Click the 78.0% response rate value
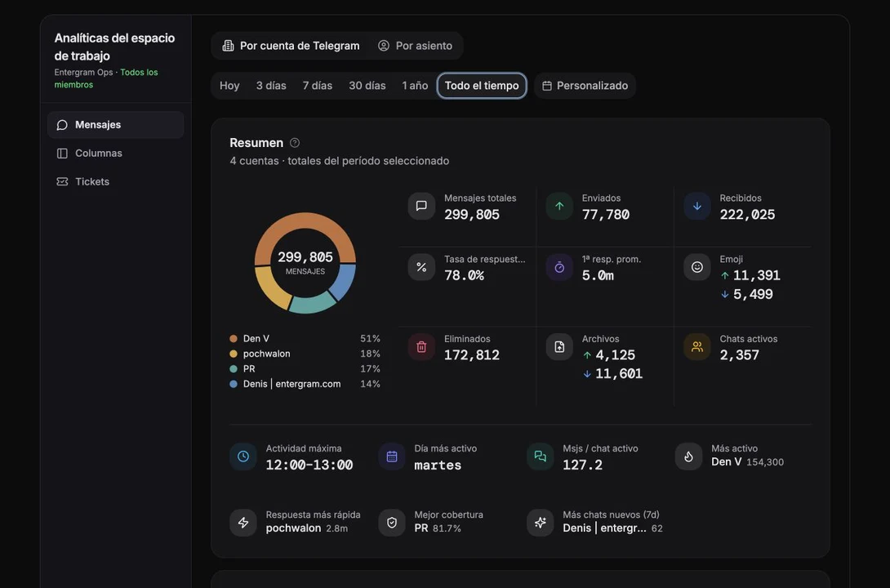 click(x=464, y=275)
